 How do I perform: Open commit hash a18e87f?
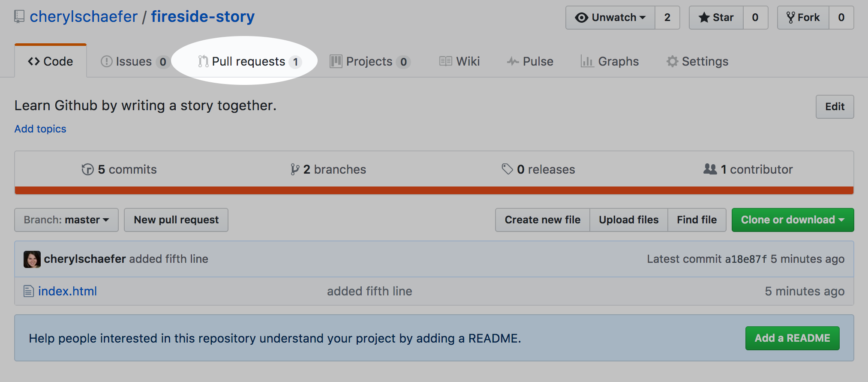[x=746, y=259]
